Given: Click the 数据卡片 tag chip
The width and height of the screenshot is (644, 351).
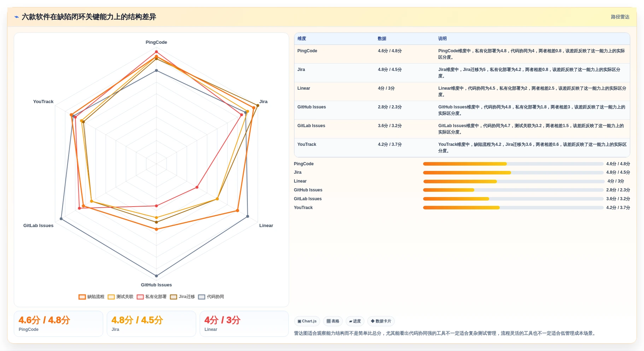Looking at the screenshot, I should click(381, 321).
